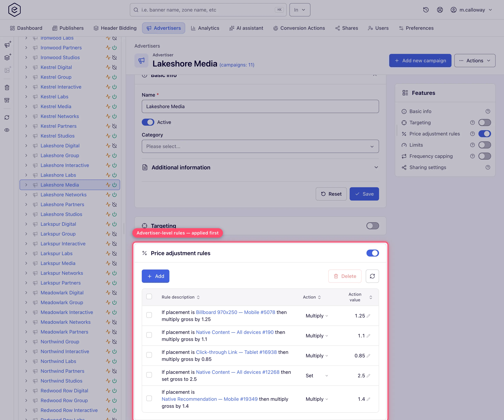This screenshot has height=420, width=504.
Task: Edit the 1.25 action value pencil icon
Action: tap(368, 316)
